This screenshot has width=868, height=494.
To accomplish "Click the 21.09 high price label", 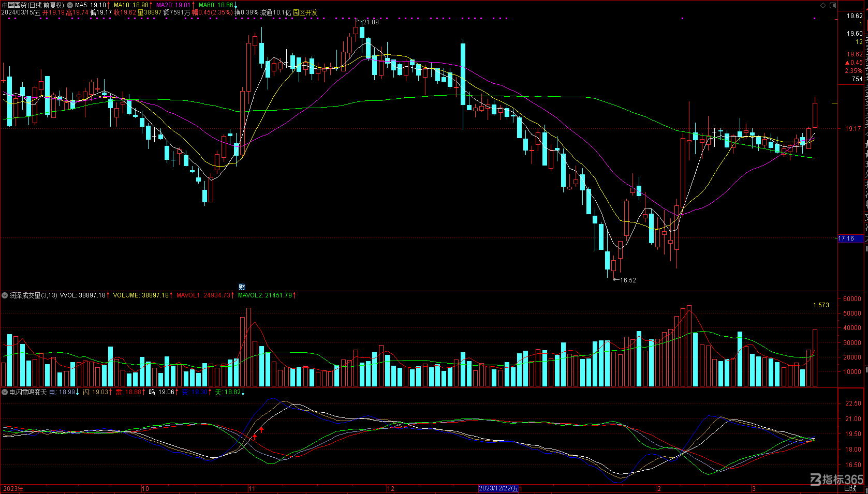I will click(x=371, y=22).
